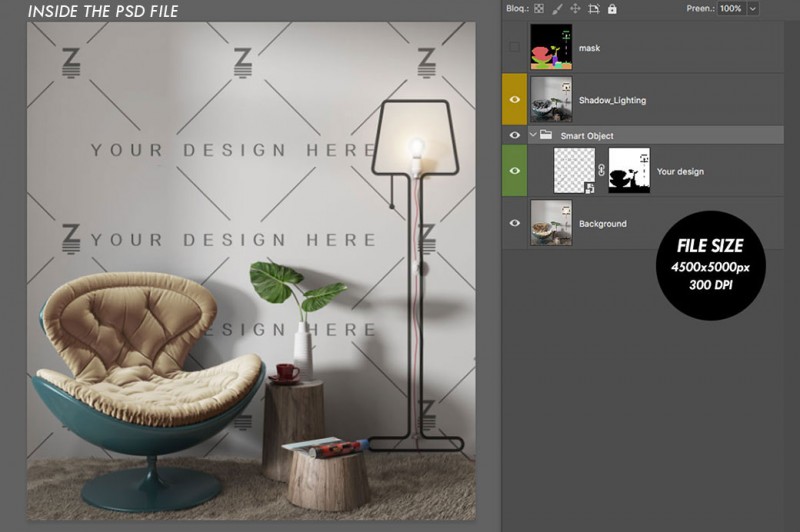Hide the Shadow_Lighting layer
Image resolution: width=800 pixels, height=532 pixels.
click(514, 99)
